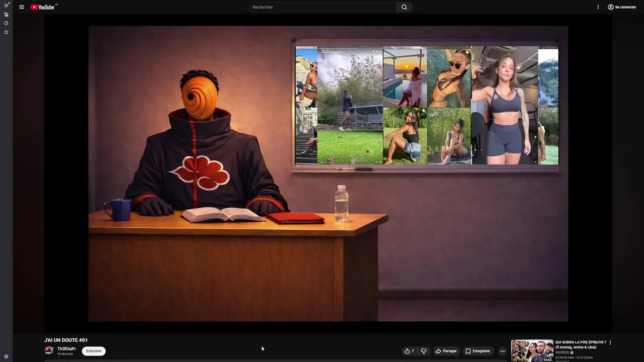
Task: Open the YouTube hamburger guide menu
Action: coord(22,7)
